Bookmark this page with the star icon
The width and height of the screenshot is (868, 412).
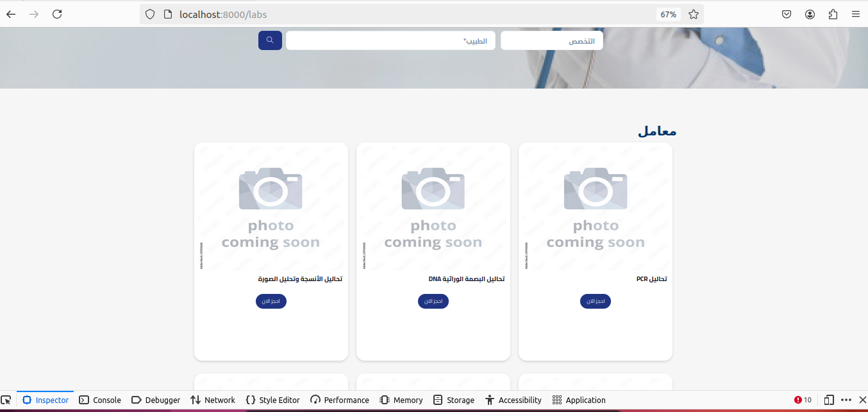[693, 14]
